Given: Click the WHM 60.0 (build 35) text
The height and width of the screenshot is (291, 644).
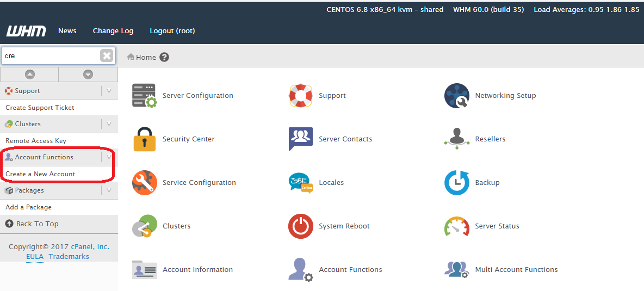Looking at the screenshot, I should 488,9.
